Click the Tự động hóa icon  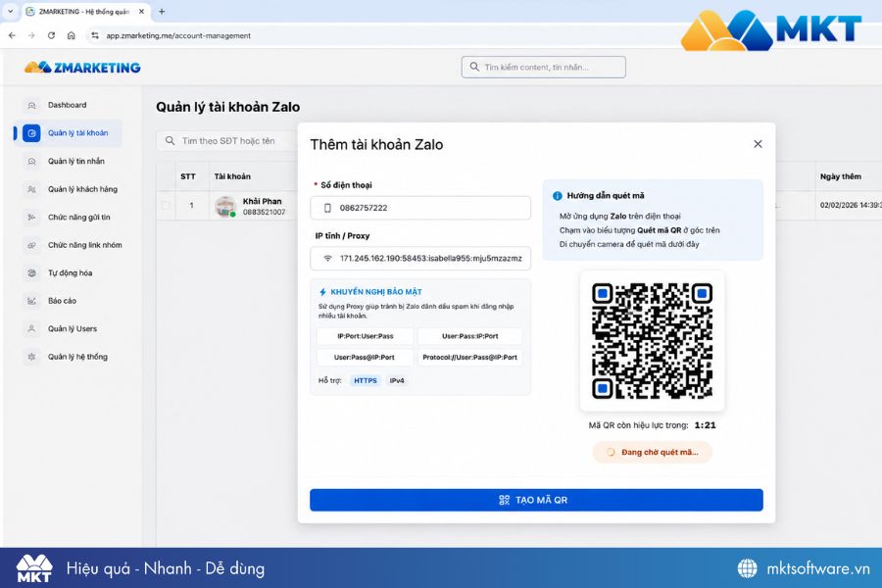(31, 272)
